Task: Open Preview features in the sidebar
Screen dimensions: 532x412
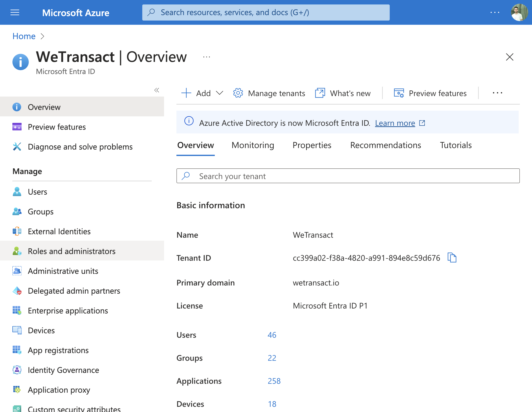Action: pyautogui.click(x=82, y=127)
